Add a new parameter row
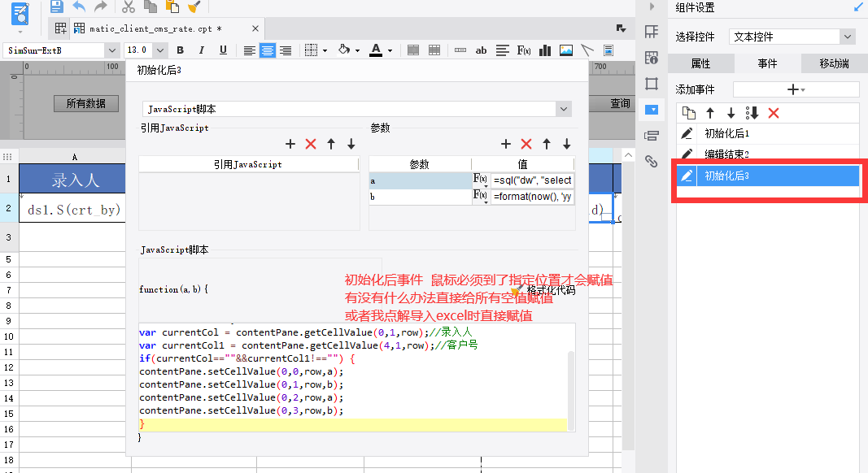The width and height of the screenshot is (868, 473). tap(505, 145)
